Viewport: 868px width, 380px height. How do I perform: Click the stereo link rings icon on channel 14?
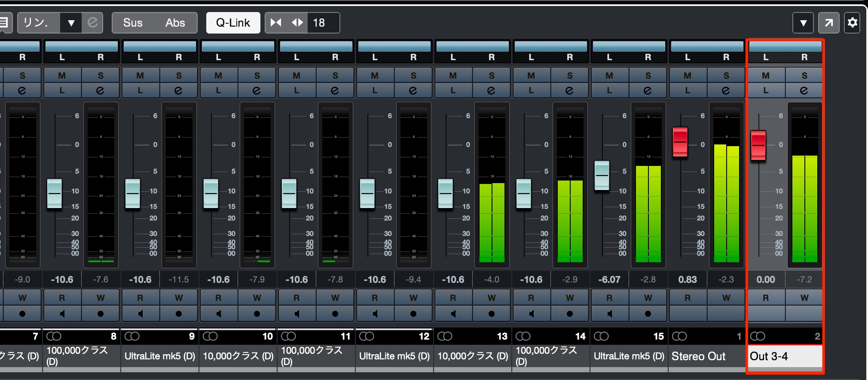coord(523,336)
